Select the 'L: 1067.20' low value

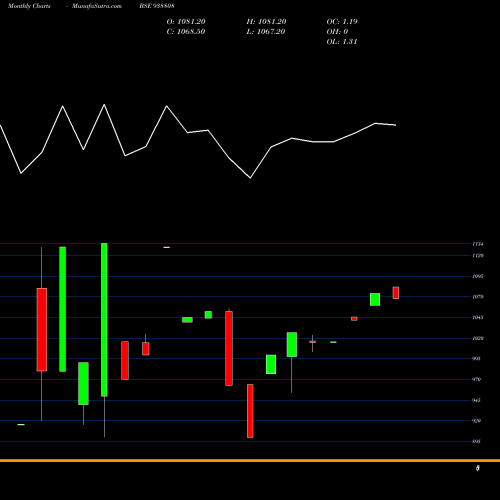[266, 32]
